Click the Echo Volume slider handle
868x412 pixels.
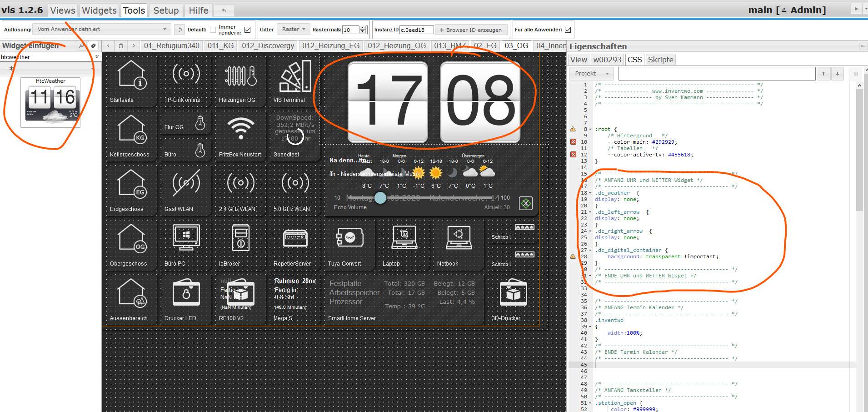click(380, 197)
